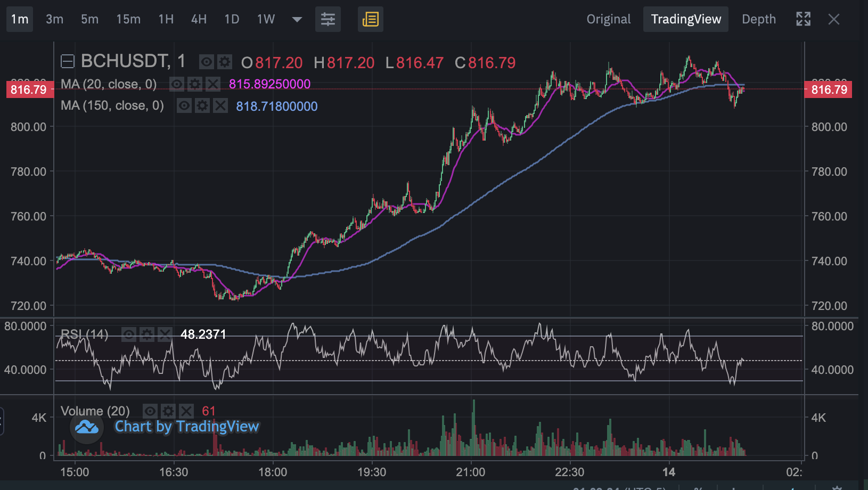Click the RSI (14) label

(x=85, y=334)
